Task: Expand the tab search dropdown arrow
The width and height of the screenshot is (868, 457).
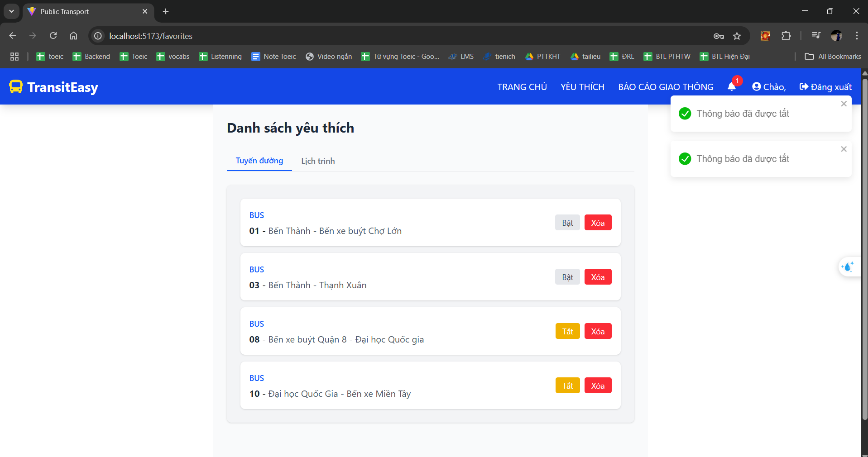Action: pyautogui.click(x=11, y=11)
